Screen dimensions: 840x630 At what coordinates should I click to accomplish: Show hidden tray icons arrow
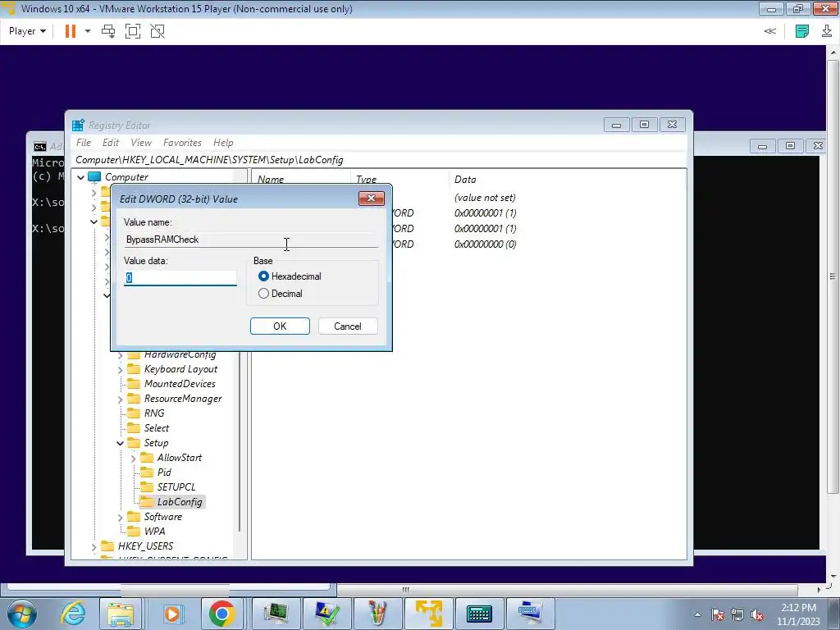point(697,614)
